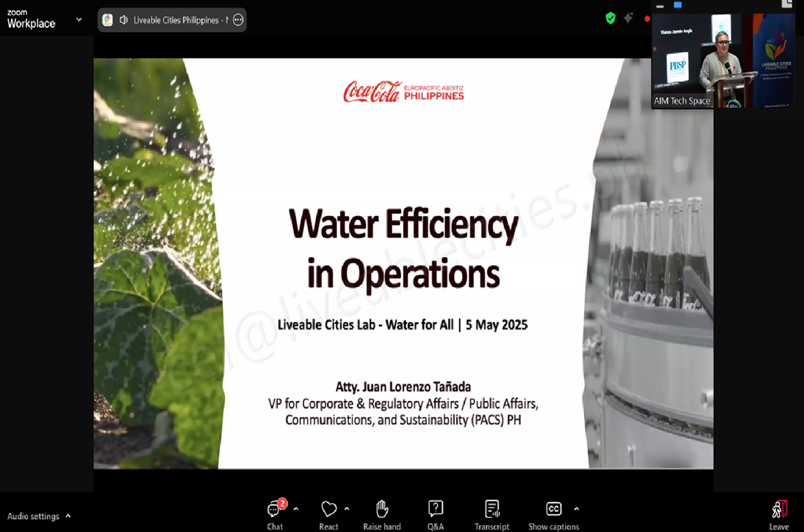Click the Raise hand button
Viewport: 804px width, 532px height.
382,515
